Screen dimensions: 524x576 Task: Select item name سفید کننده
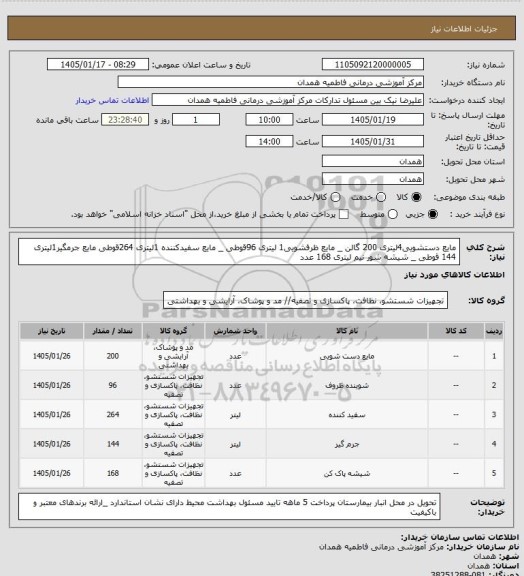point(347,415)
